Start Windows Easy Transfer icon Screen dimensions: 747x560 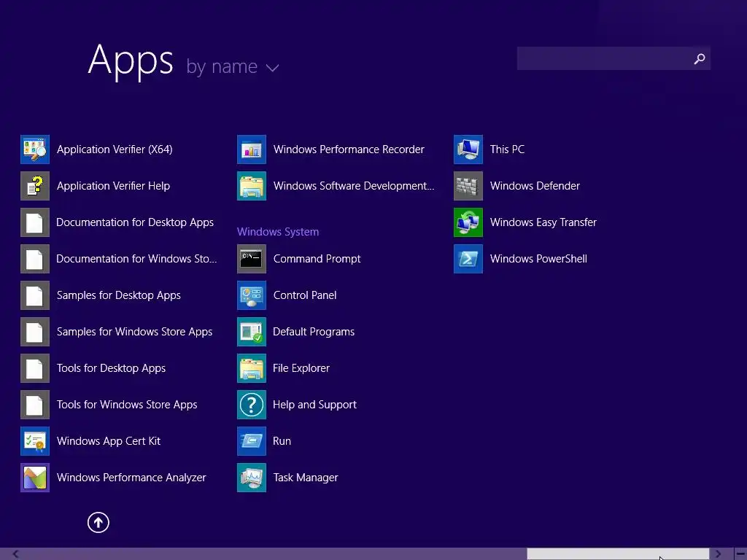468,222
